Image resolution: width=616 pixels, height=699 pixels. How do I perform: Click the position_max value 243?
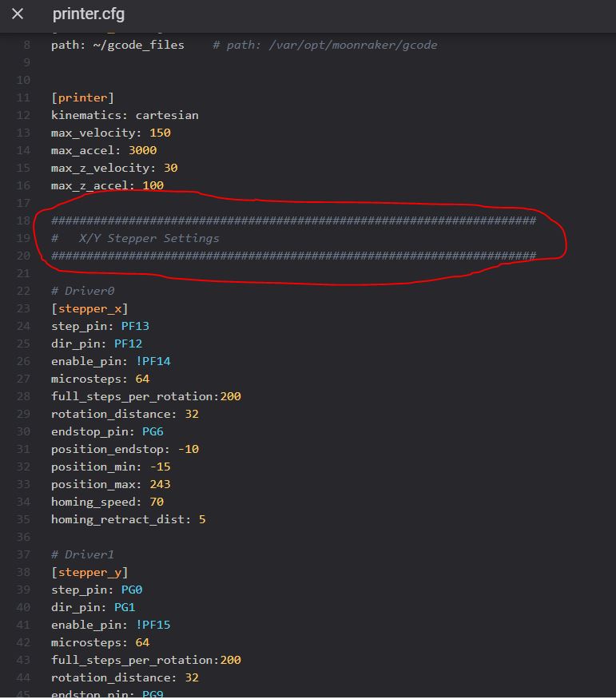(x=160, y=484)
